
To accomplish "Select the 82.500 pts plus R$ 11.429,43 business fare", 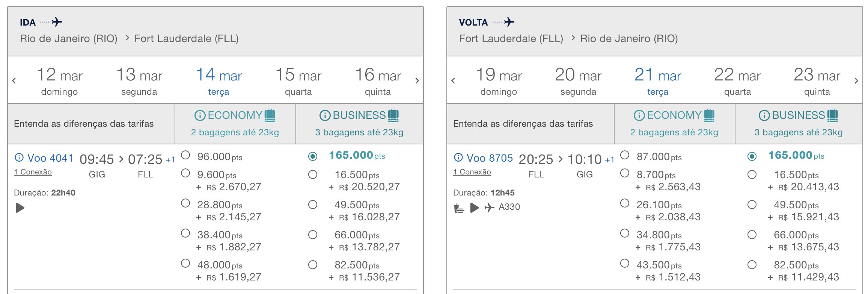I will click(752, 265).
